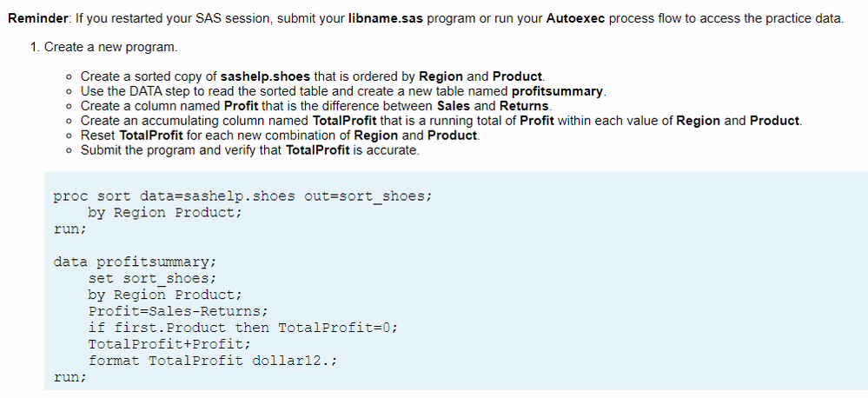Click the final run; statement
The width and height of the screenshot is (868, 398).
pyautogui.click(x=70, y=377)
